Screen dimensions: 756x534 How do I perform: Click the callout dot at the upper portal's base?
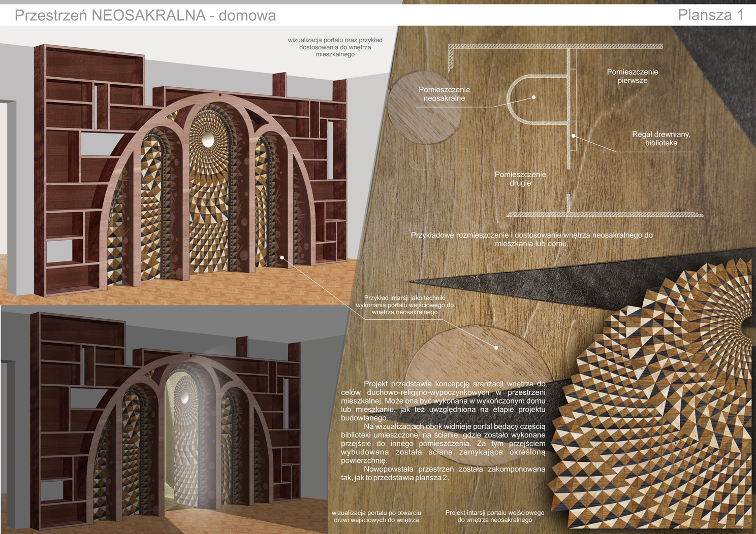coord(282,258)
